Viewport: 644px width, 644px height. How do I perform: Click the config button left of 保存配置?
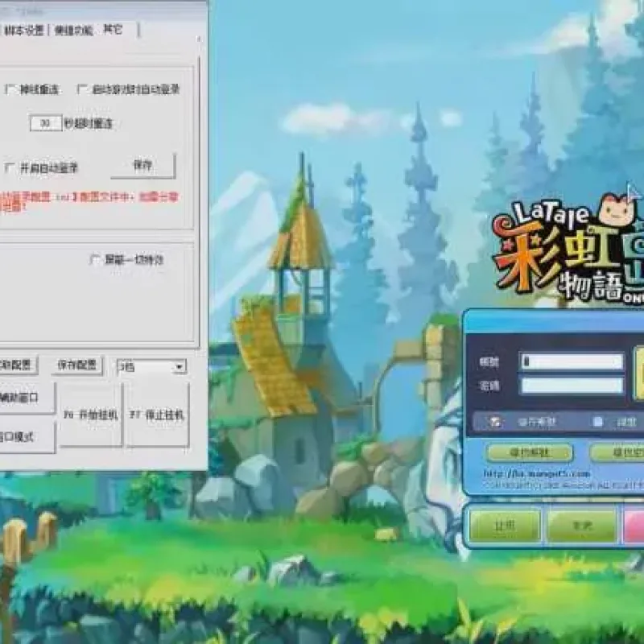pos(18,365)
